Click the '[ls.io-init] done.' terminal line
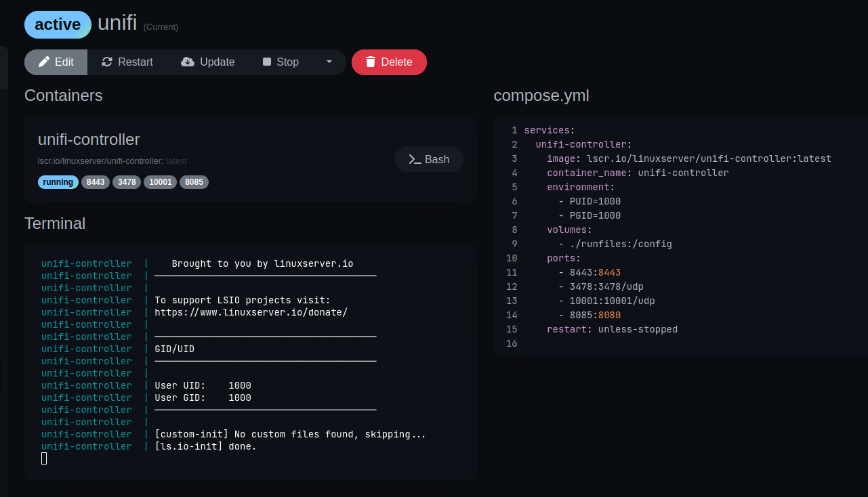Screen dimensions: 868x497 205,446
